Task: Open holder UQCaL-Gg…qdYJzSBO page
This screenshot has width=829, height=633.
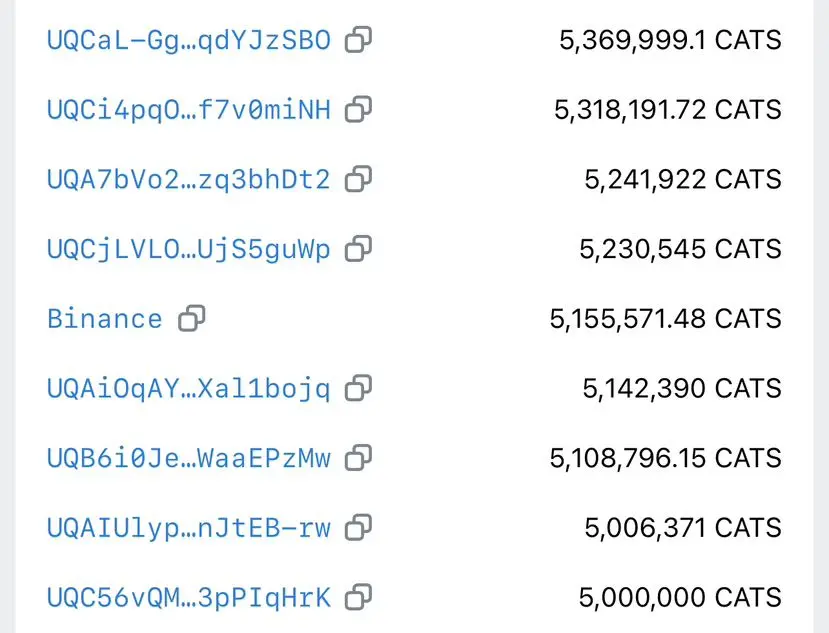Action: (189, 41)
